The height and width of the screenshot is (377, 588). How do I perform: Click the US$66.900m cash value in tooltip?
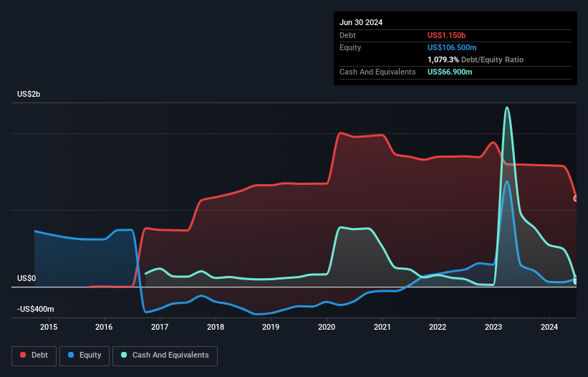450,72
